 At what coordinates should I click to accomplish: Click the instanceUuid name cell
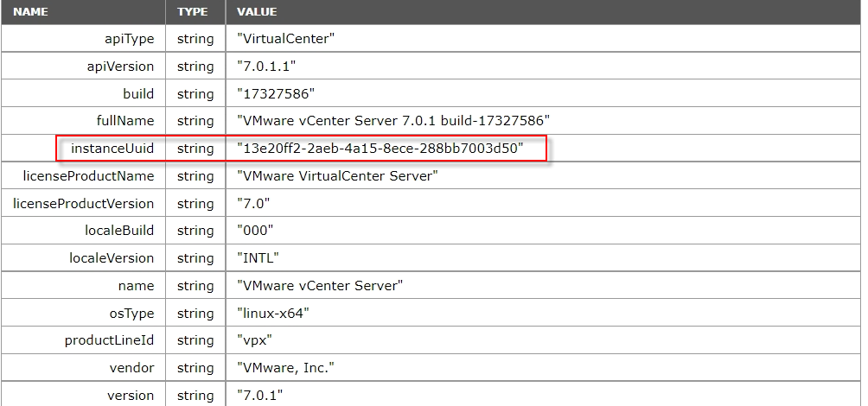pyautogui.click(x=83, y=149)
